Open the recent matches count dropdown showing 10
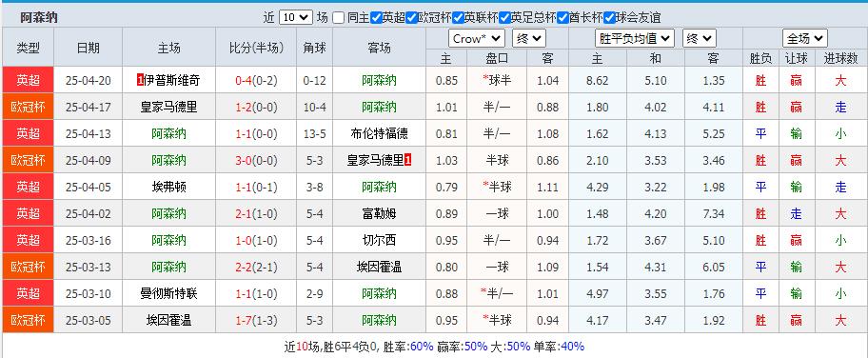Image resolution: width=868 pixels, height=358 pixels. [x=296, y=18]
